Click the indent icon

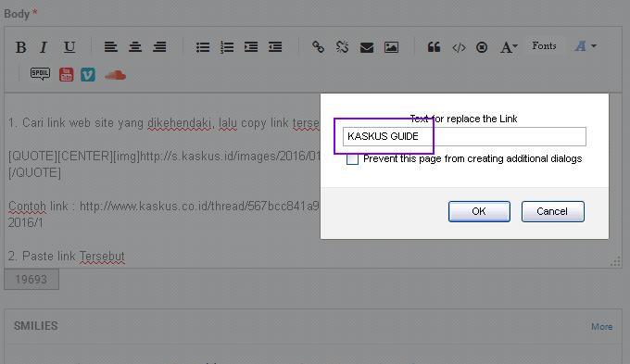click(251, 47)
